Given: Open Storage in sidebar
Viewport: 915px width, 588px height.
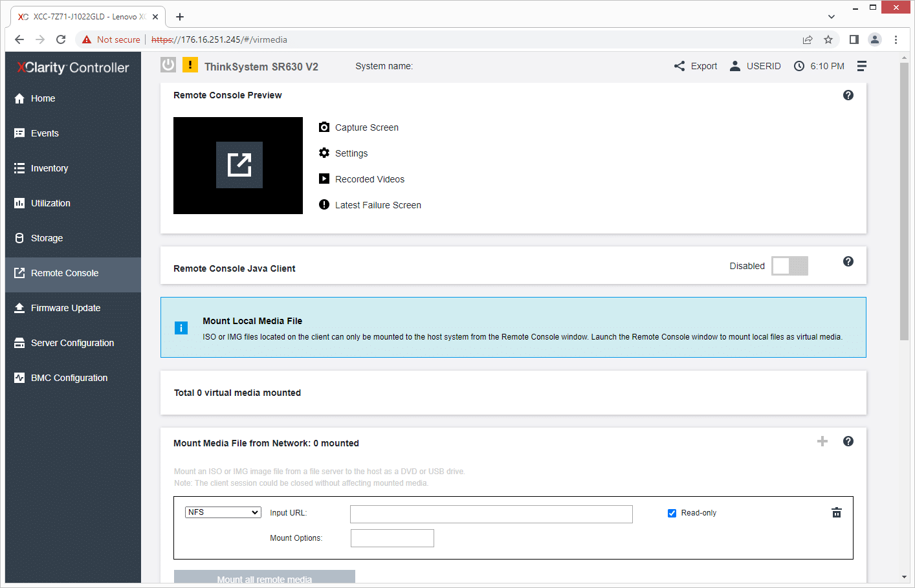Looking at the screenshot, I should pos(73,238).
